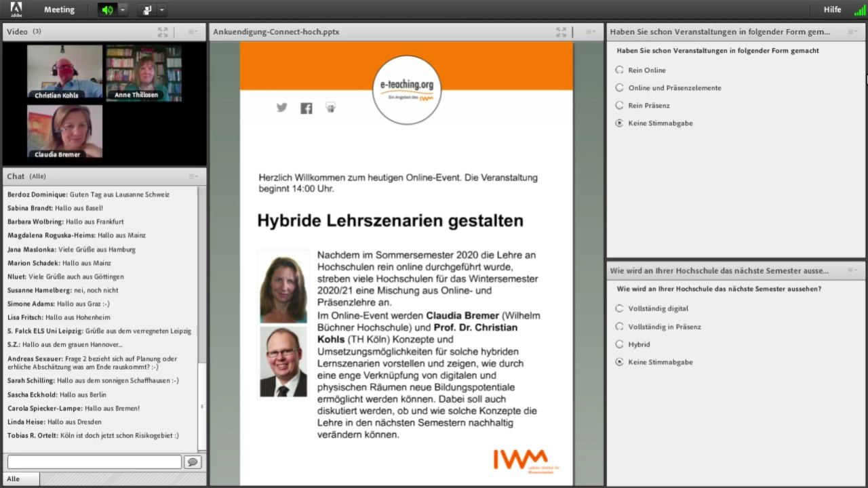
Task: Click the raise hand status icon
Action: point(147,9)
